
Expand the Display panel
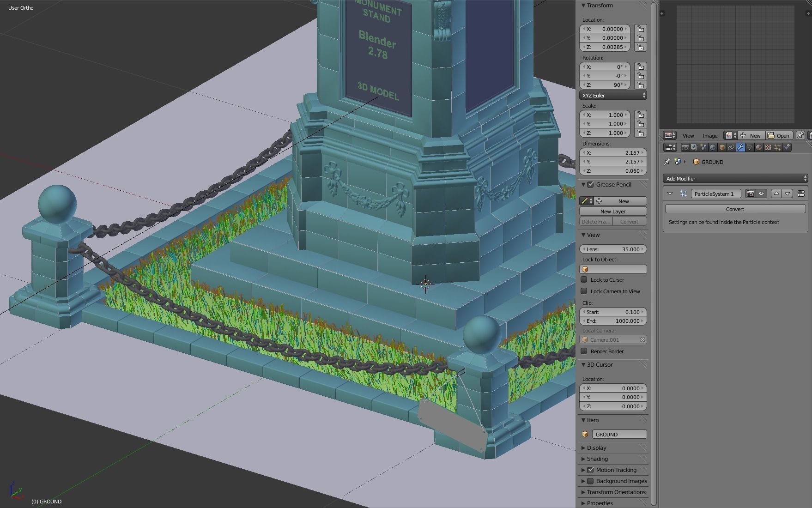[x=583, y=448]
